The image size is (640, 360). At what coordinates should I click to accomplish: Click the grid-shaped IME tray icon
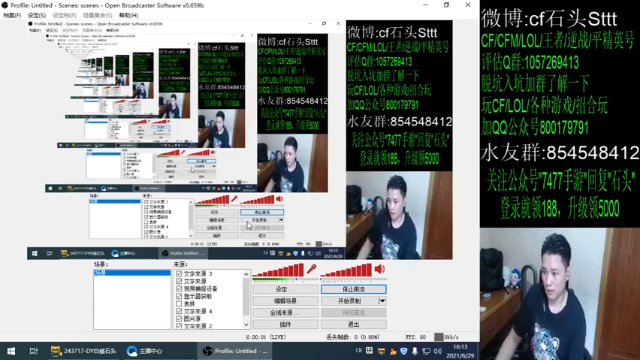[369, 351]
